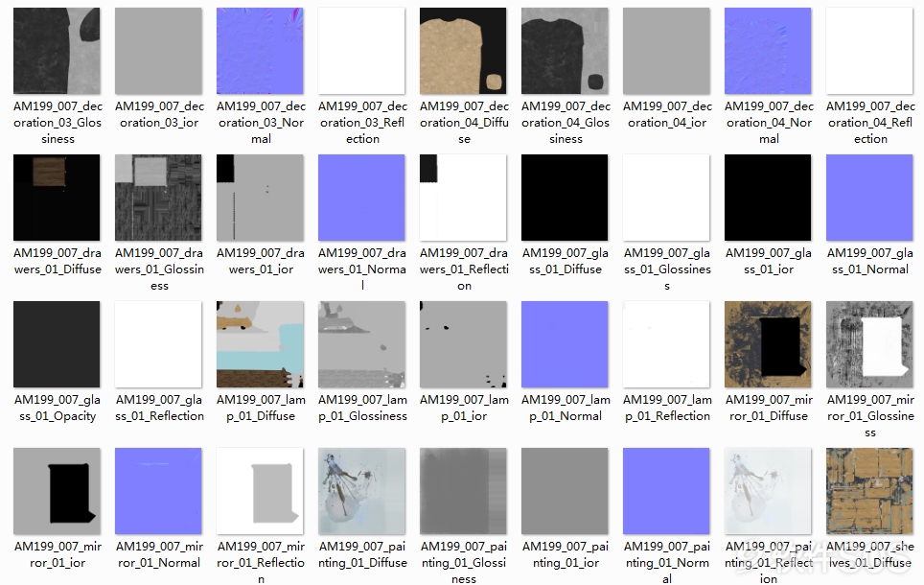Select the lamp_01_ior thumbnail
Image resolution: width=924 pixels, height=585 pixels.
pyautogui.click(x=463, y=344)
